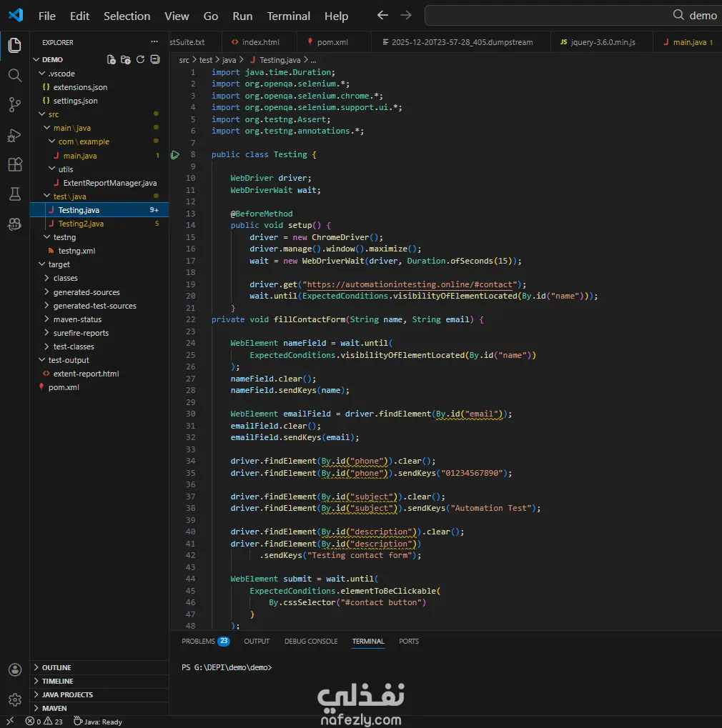This screenshot has width=722, height=728.
Task: Open the File menu
Action: point(47,16)
